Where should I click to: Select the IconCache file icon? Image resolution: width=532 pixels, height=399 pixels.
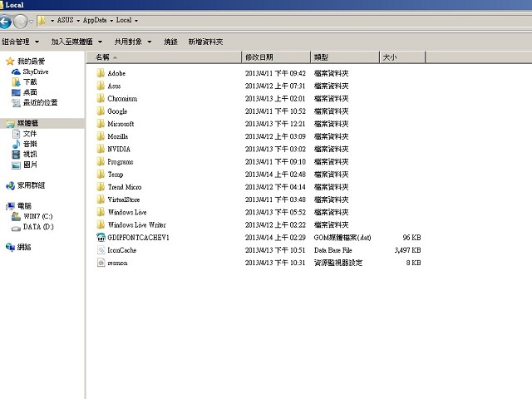[x=101, y=250]
